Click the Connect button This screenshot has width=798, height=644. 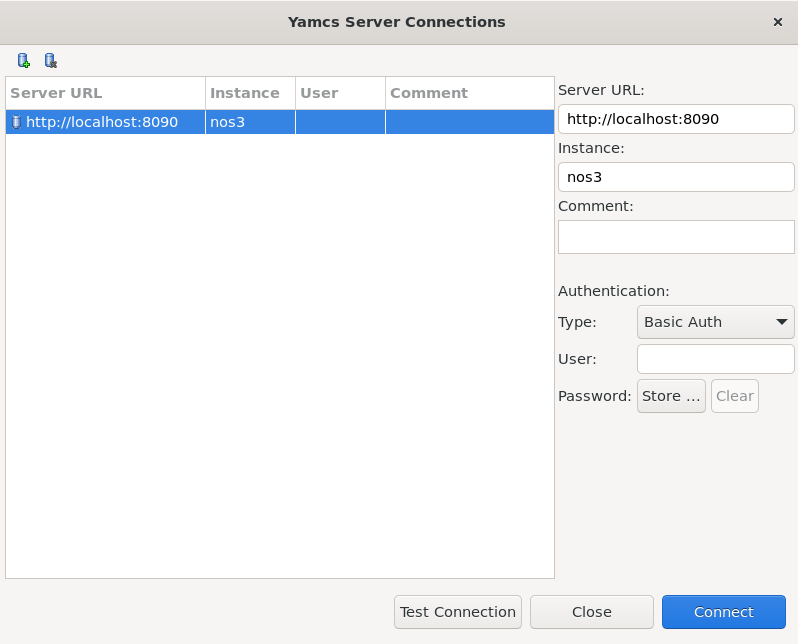pos(724,612)
